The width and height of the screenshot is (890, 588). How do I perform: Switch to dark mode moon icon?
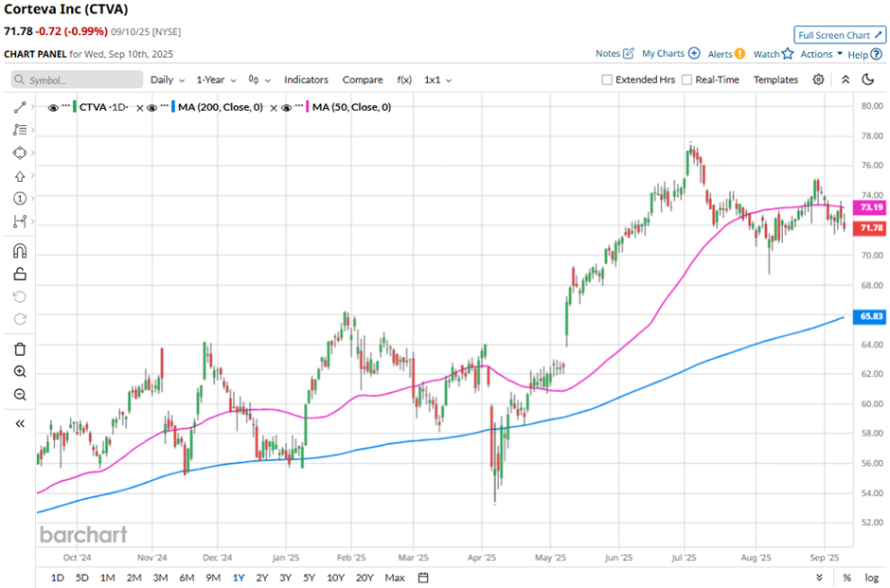(x=868, y=80)
